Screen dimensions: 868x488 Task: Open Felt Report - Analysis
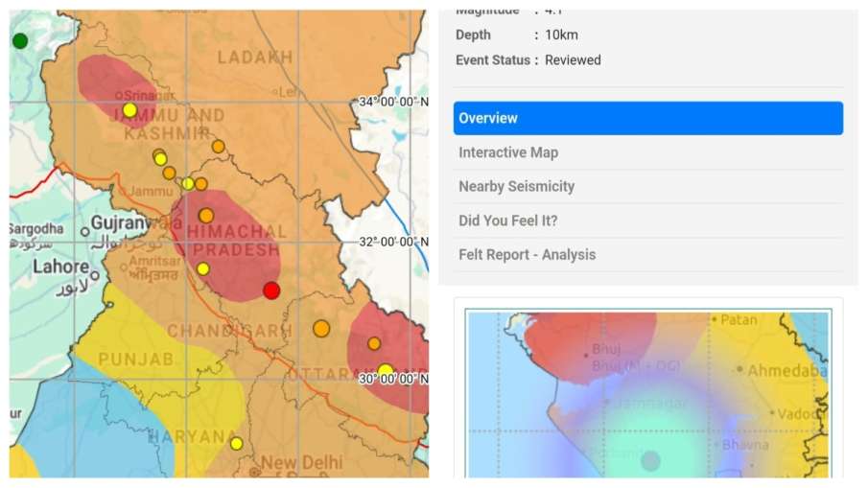[x=648, y=254]
